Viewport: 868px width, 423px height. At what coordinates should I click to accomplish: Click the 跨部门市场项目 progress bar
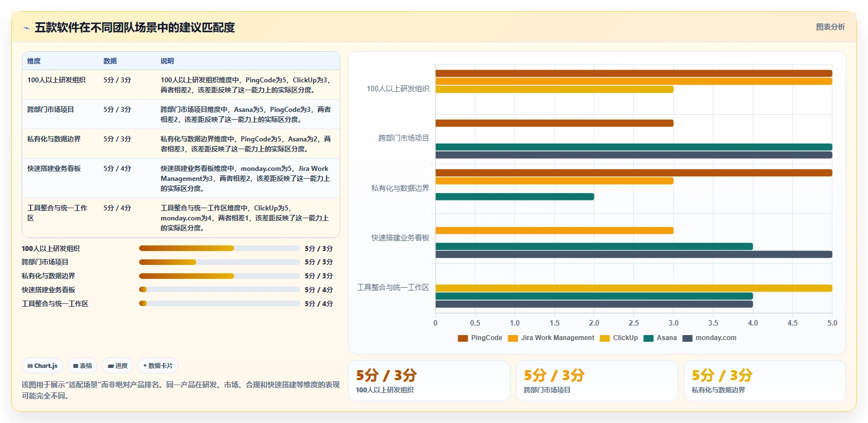click(219, 262)
